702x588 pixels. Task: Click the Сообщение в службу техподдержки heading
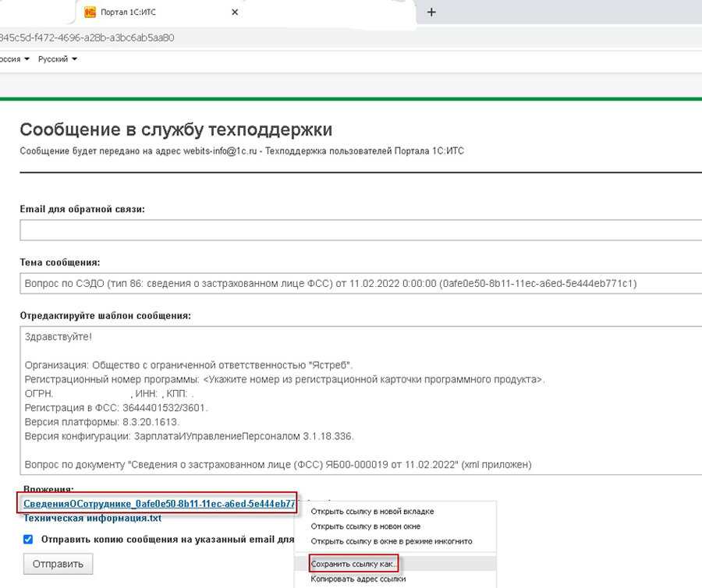point(176,129)
